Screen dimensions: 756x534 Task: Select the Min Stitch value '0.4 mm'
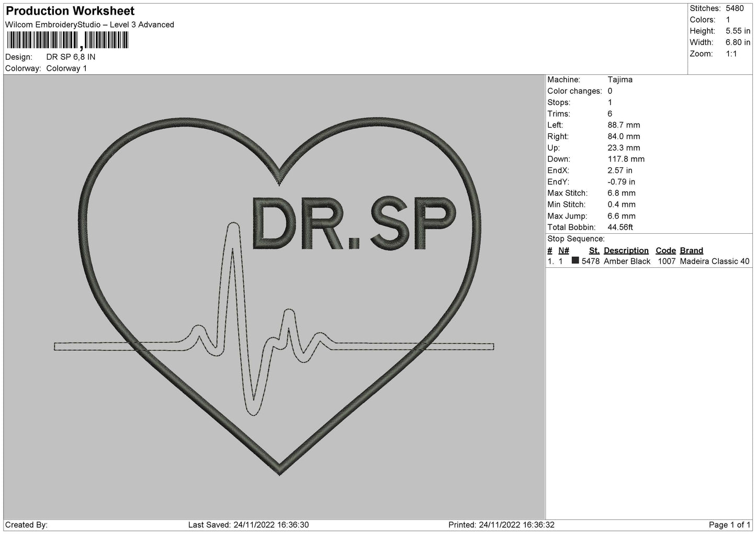click(x=622, y=204)
